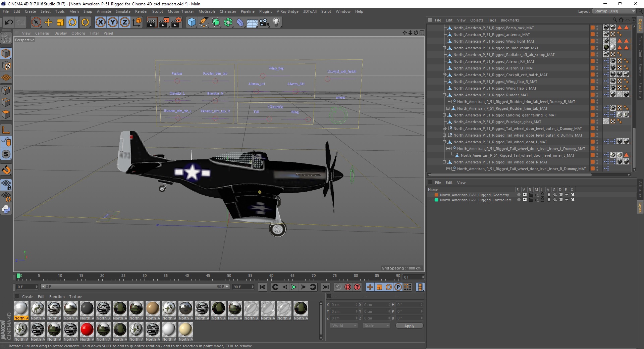Collapse Tail_wheel_door_L_MAT tree item
This screenshot has width=644, height=349.
click(444, 142)
